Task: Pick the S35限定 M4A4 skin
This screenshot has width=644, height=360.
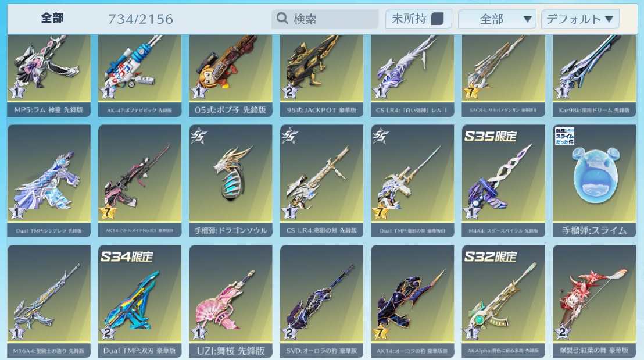Action: [503, 181]
